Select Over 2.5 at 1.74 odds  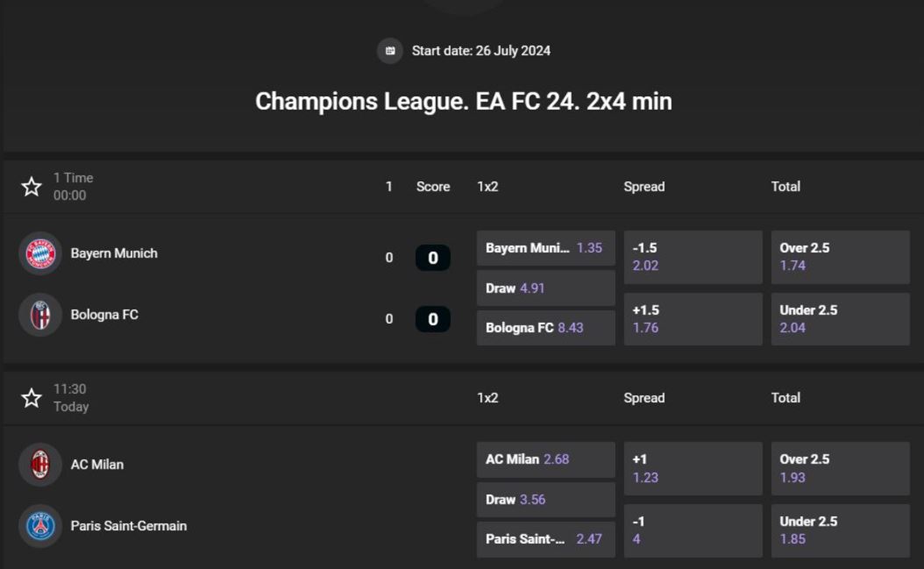(x=840, y=257)
